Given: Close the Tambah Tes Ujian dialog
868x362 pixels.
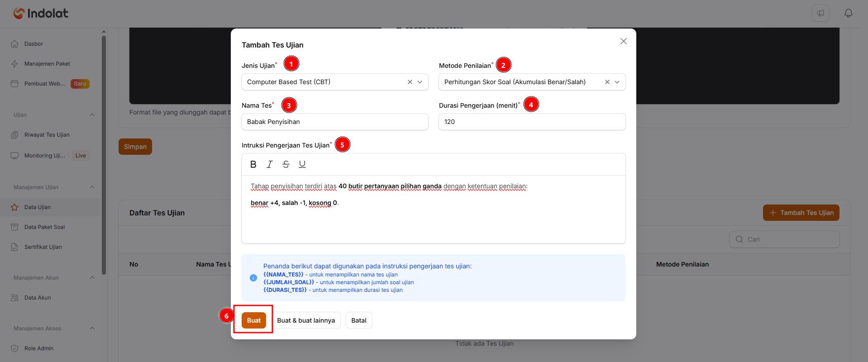Looking at the screenshot, I should click(623, 41).
